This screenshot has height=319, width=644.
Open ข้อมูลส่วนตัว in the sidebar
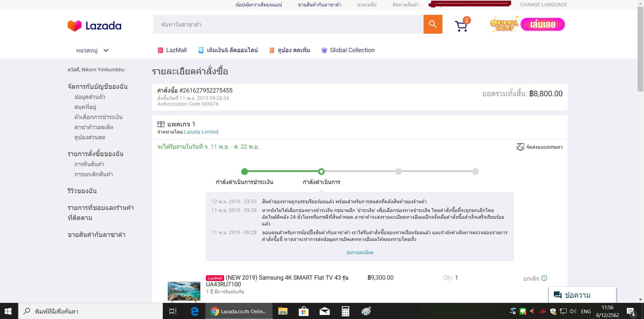coord(90,97)
